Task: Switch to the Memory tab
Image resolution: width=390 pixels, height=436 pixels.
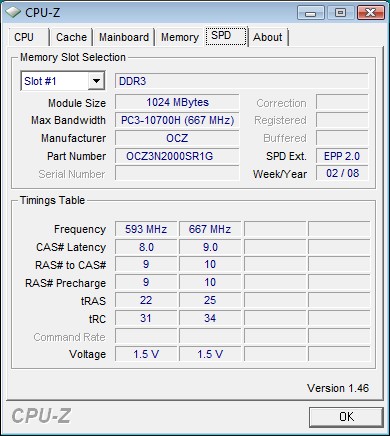Action: coord(180,37)
